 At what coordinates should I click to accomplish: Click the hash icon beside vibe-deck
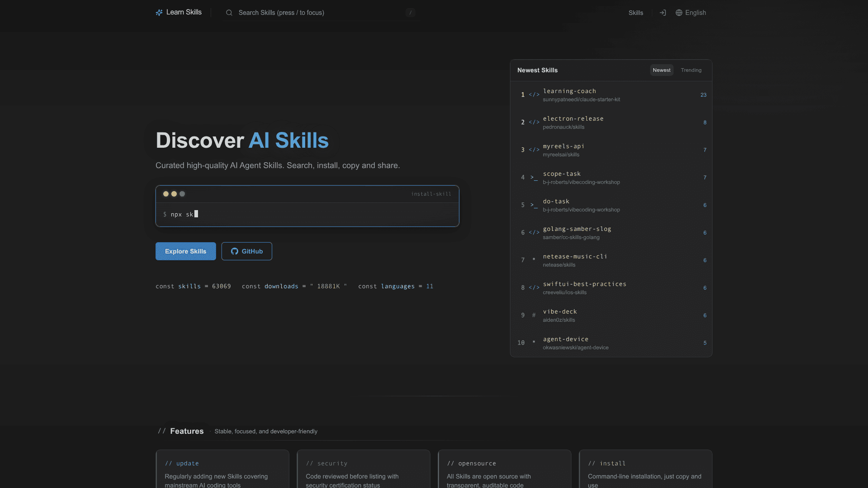pyautogui.click(x=534, y=315)
